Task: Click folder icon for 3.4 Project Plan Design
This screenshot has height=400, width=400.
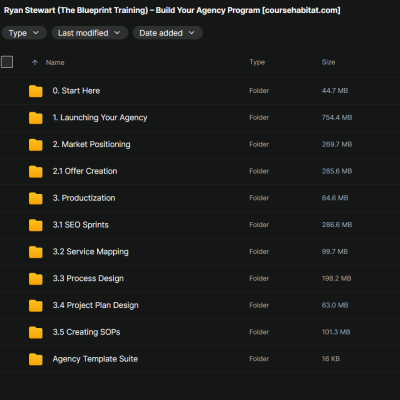Action: pos(36,306)
